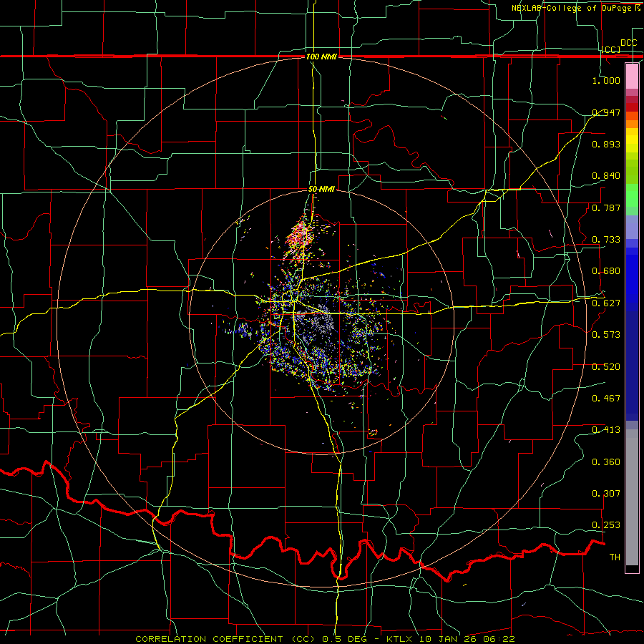The width and height of the screenshot is (644, 644).
Task: Pick the orange color bar segment
Action: point(632,124)
